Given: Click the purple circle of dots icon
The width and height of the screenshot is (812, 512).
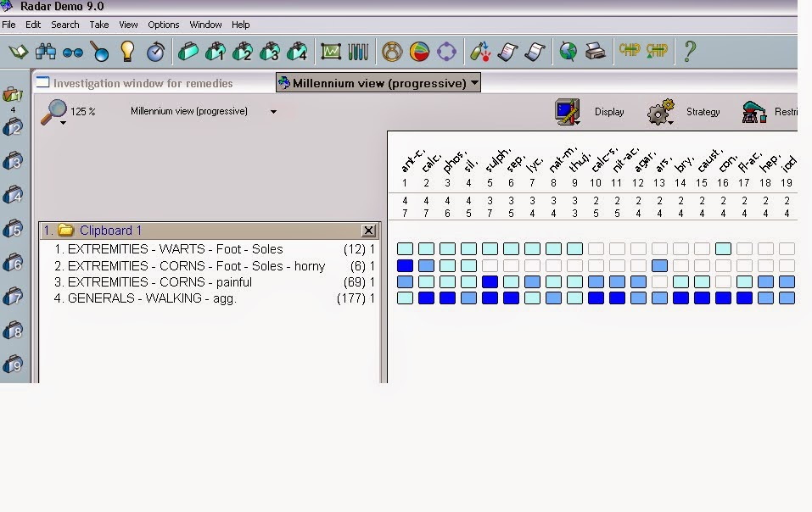Looking at the screenshot, I should tap(446, 52).
